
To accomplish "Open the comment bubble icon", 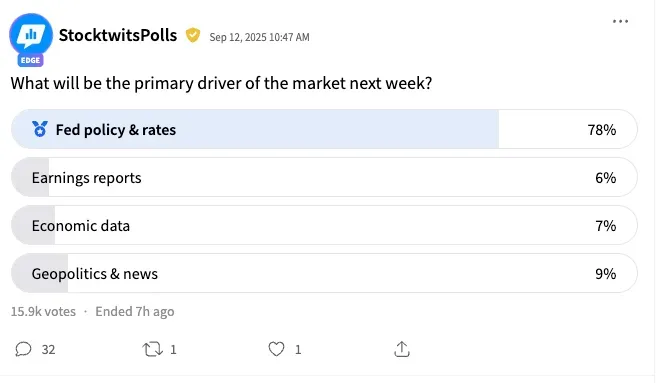I will (x=24, y=349).
